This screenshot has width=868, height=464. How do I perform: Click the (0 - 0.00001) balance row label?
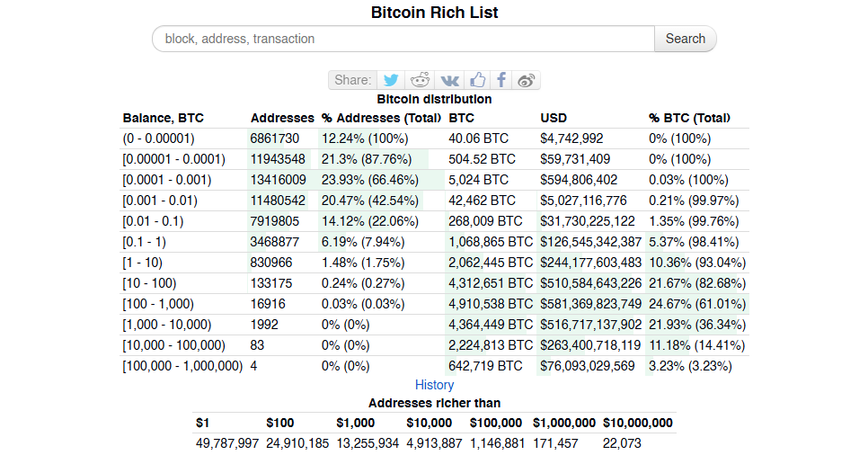pyautogui.click(x=158, y=138)
